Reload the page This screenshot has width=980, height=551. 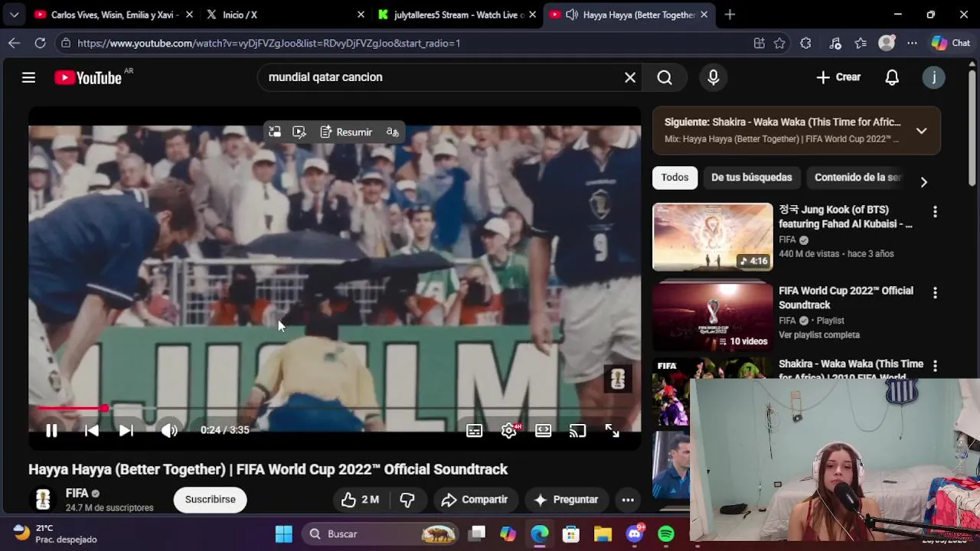tap(40, 44)
